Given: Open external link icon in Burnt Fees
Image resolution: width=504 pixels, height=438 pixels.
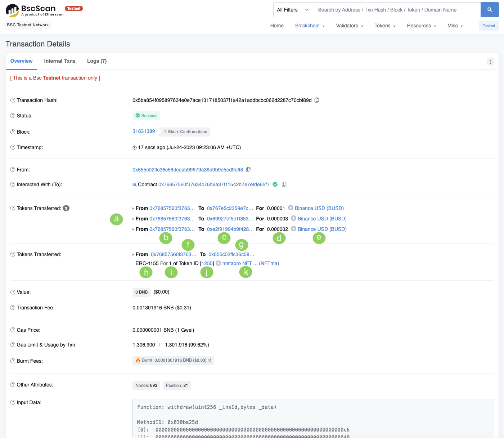Looking at the screenshot, I should [210, 360].
